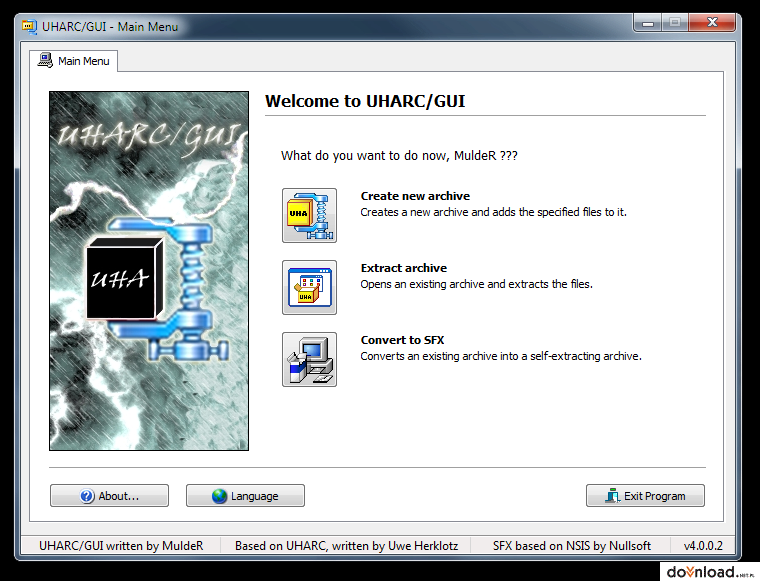This screenshot has width=760, height=581.
Task: Click 'Converts an existing archive' description text
Action: [x=501, y=356]
